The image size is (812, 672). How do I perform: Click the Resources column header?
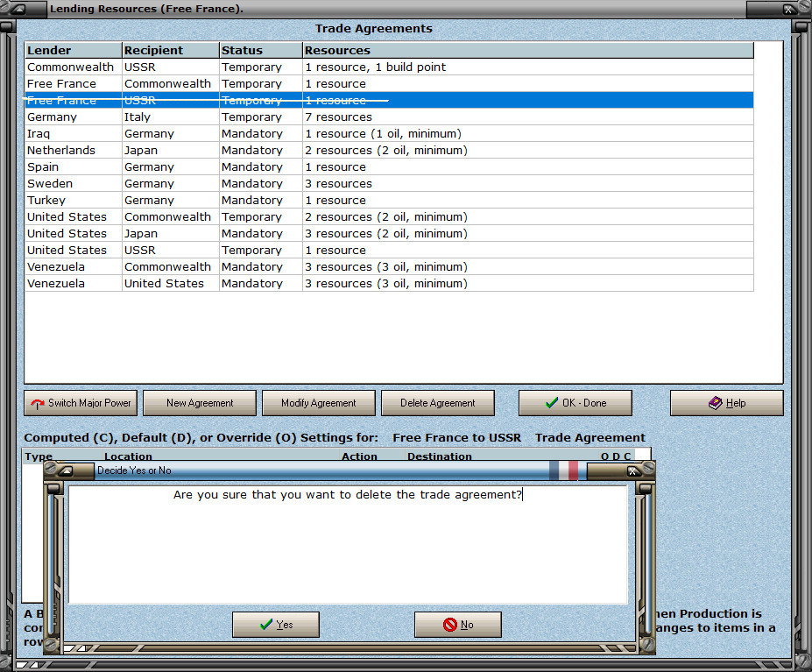coord(527,50)
